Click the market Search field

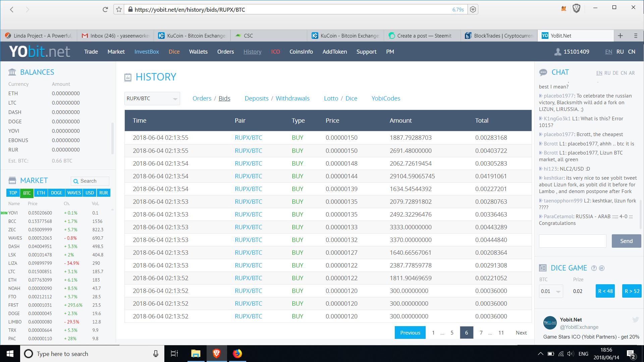pos(90,181)
